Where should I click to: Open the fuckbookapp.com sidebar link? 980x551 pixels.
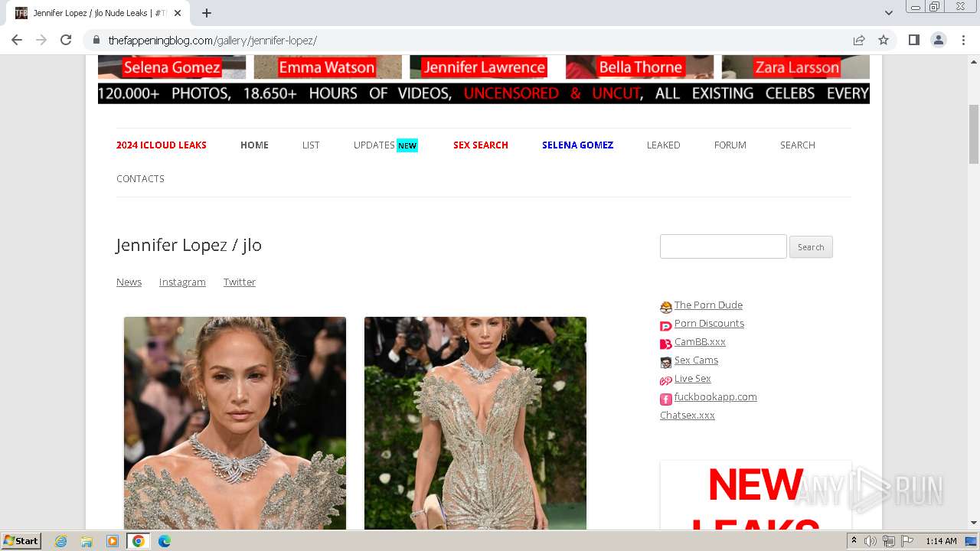click(x=715, y=396)
